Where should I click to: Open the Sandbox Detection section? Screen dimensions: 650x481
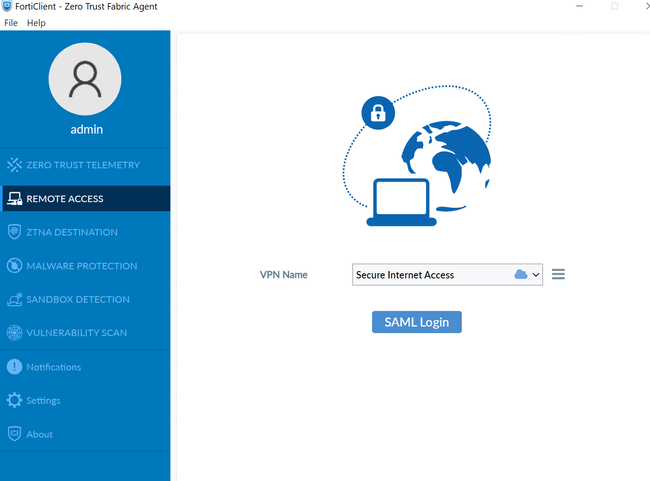[85, 299]
